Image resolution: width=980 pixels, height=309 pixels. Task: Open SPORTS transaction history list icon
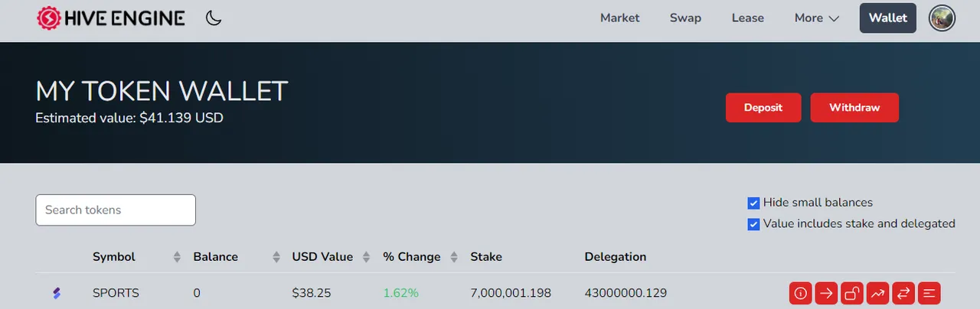coord(929,293)
